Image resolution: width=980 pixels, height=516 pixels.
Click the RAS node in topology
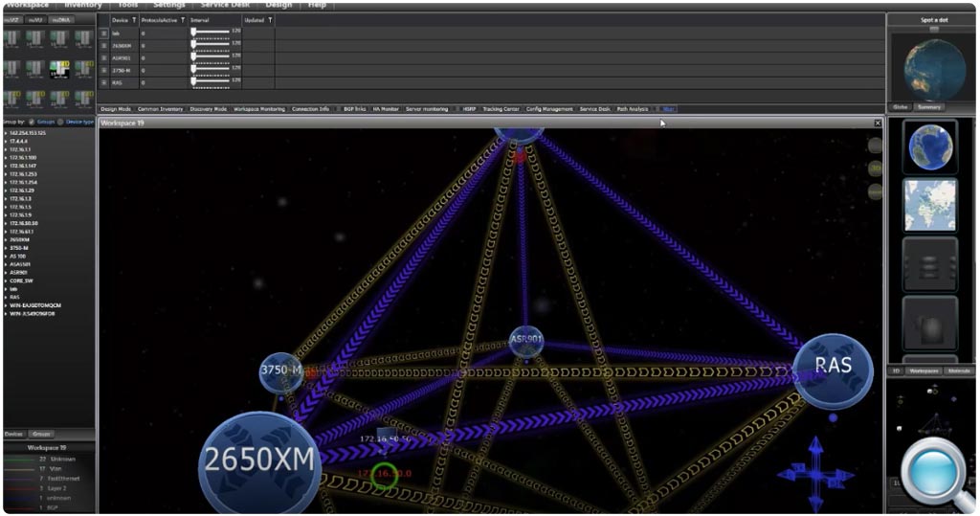click(833, 371)
